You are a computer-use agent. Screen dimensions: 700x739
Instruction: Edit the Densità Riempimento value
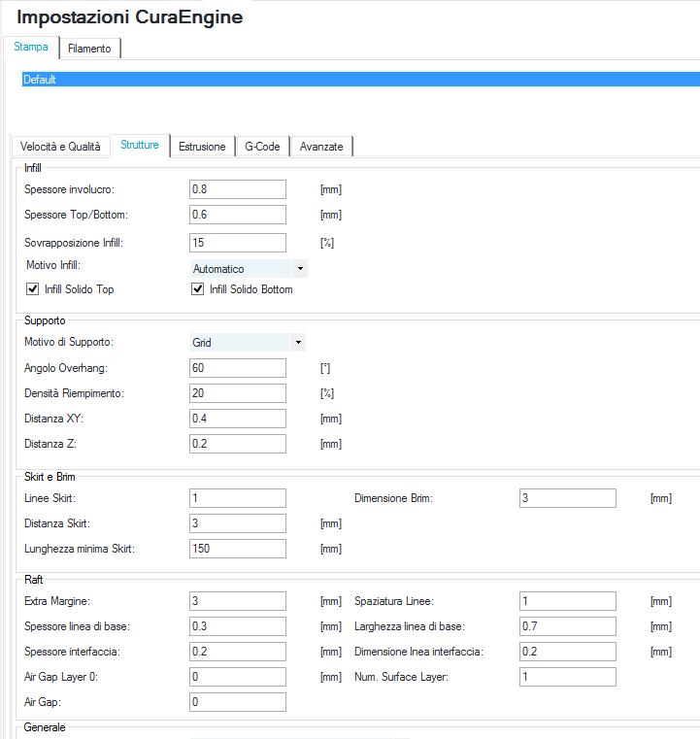238,393
